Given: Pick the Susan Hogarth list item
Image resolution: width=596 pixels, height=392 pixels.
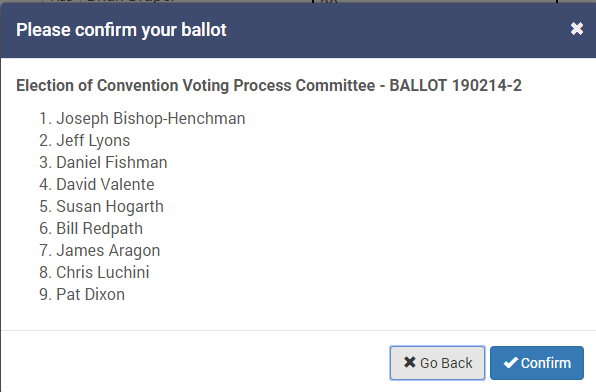Looking at the screenshot, I should tap(110, 206).
